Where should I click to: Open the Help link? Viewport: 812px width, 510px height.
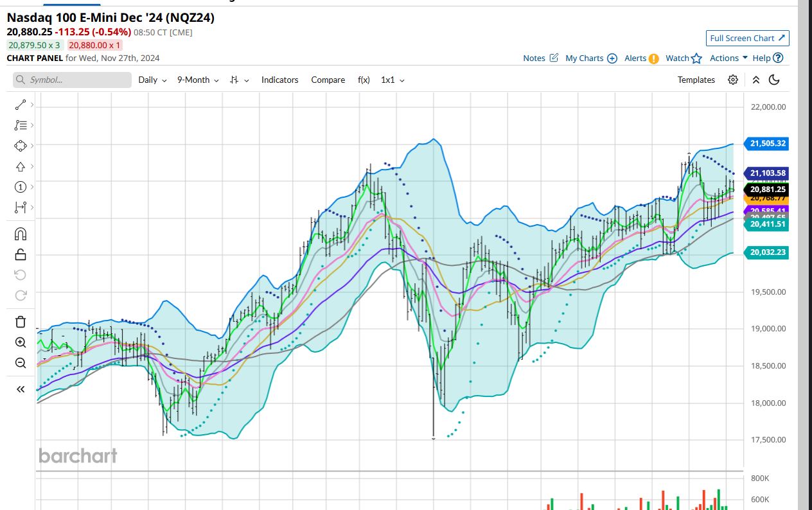768,58
